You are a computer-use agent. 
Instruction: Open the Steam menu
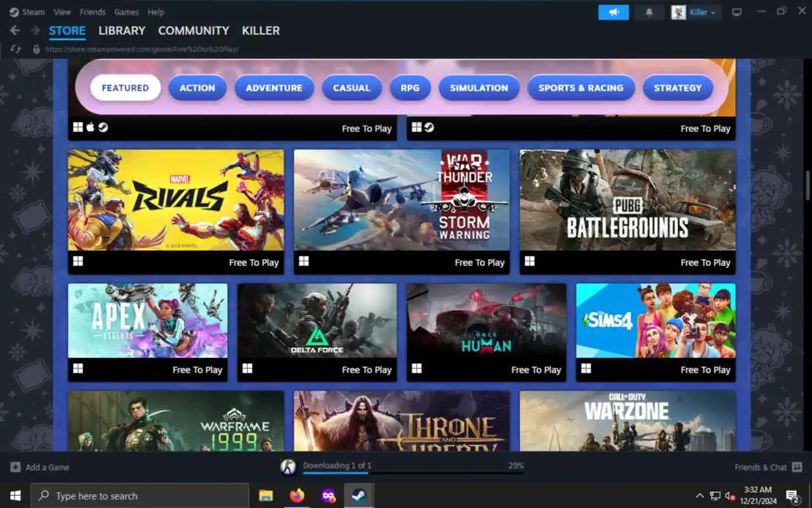tap(34, 12)
